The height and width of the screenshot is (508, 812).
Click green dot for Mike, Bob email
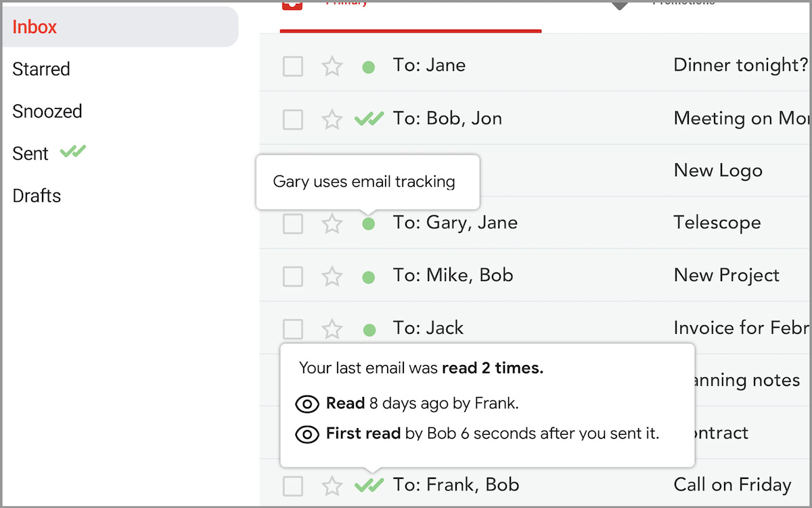pos(369,276)
